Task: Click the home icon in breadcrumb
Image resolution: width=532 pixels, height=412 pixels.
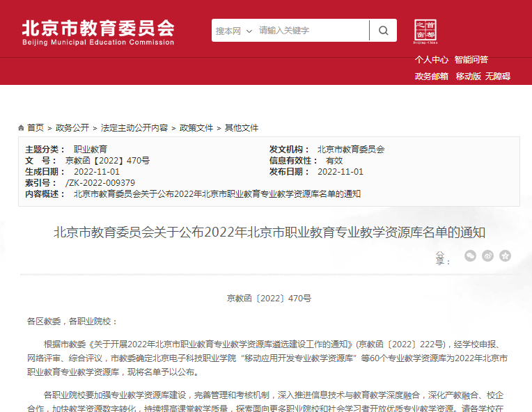Action: point(21,128)
